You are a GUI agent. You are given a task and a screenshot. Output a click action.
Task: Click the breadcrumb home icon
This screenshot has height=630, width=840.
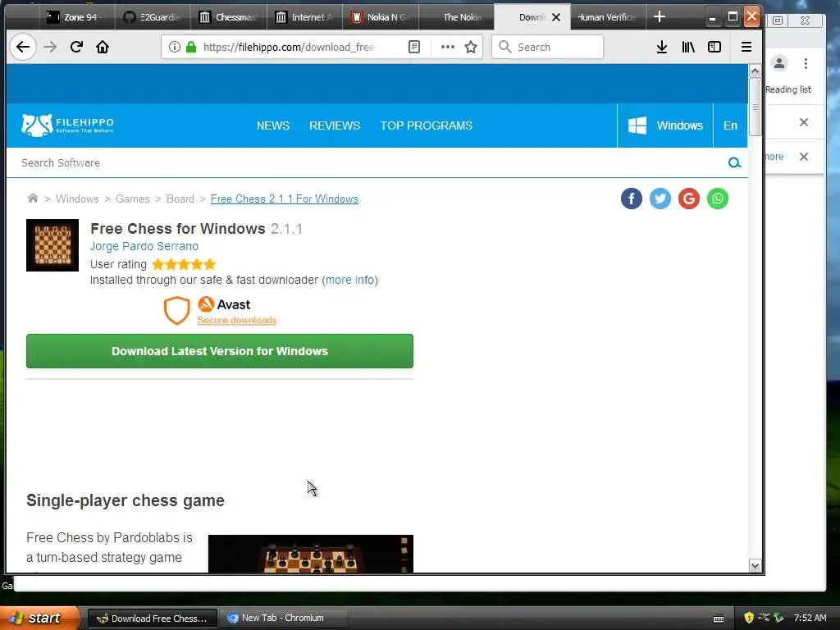pos(33,199)
